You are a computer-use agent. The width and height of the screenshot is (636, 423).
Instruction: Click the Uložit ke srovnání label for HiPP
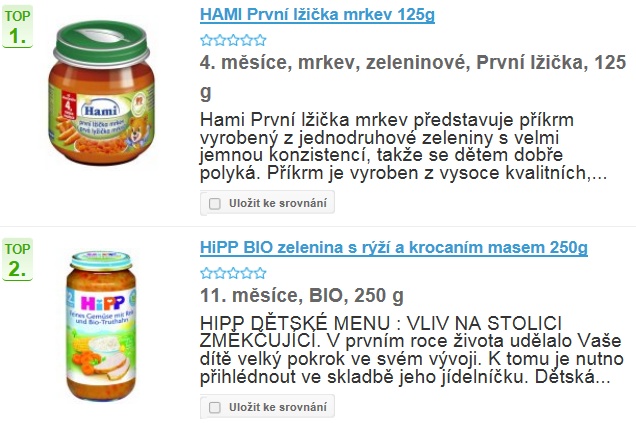click(x=278, y=407)
